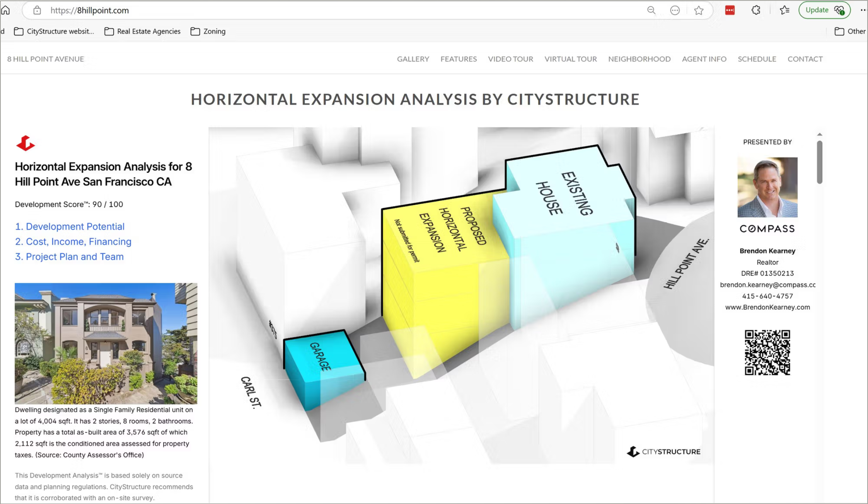Click the browser Update button
The image size is (868, 504).
pyautogui.click(x=824, y=10)
